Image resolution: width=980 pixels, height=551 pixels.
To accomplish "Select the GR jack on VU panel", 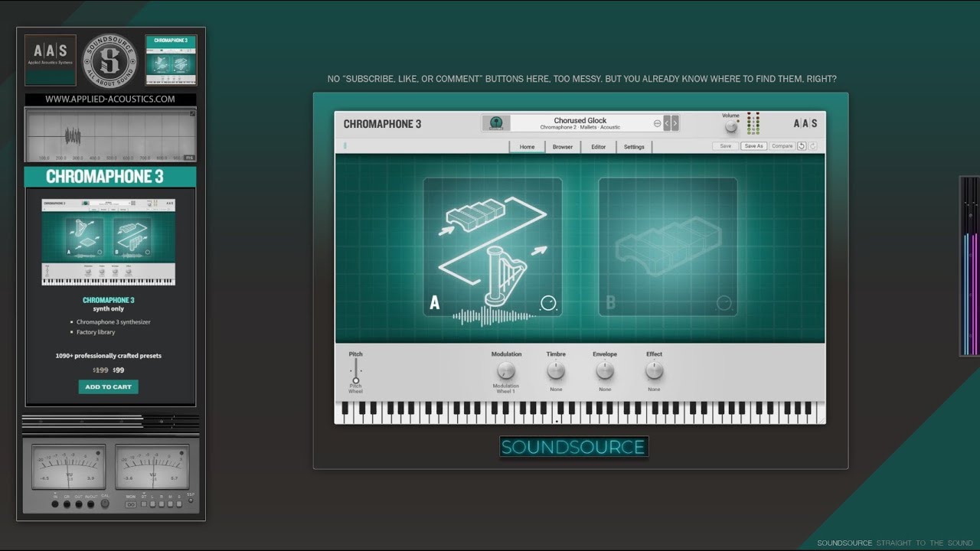I will [67, 504].
